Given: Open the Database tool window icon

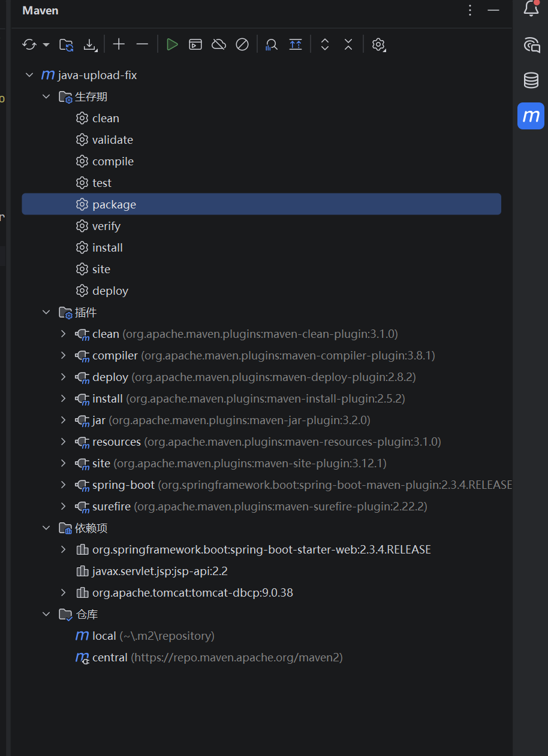Looking at the screenshot, I should click(x=531, y=80).
